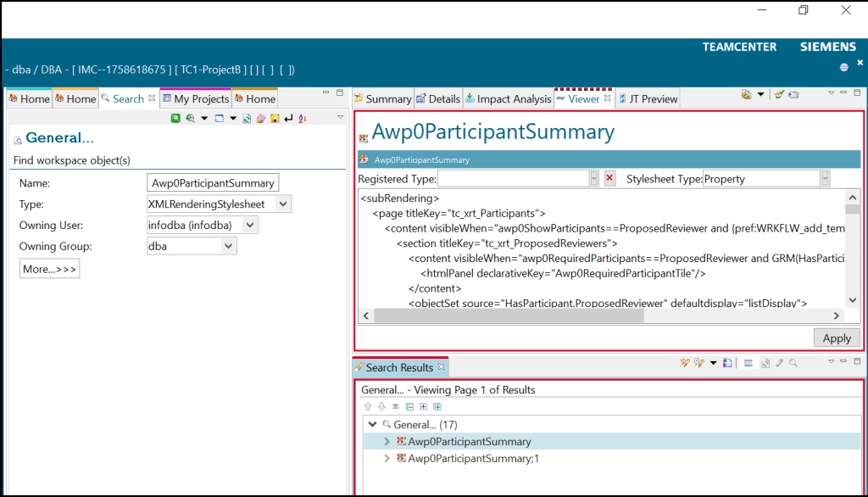Click the up arrow icon above results tree
This screenshot has height=497, width=868.
[x=368, y=406]
